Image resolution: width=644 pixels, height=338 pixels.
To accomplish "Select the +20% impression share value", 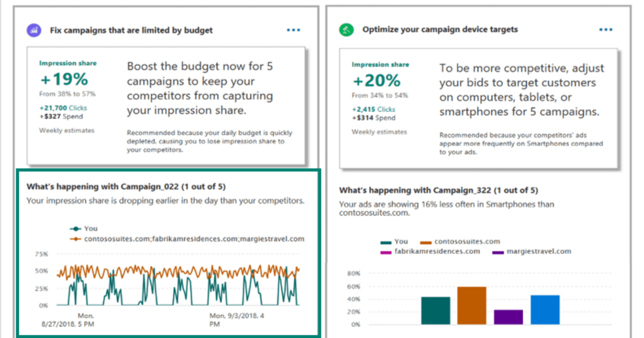I will coord(376,81).
